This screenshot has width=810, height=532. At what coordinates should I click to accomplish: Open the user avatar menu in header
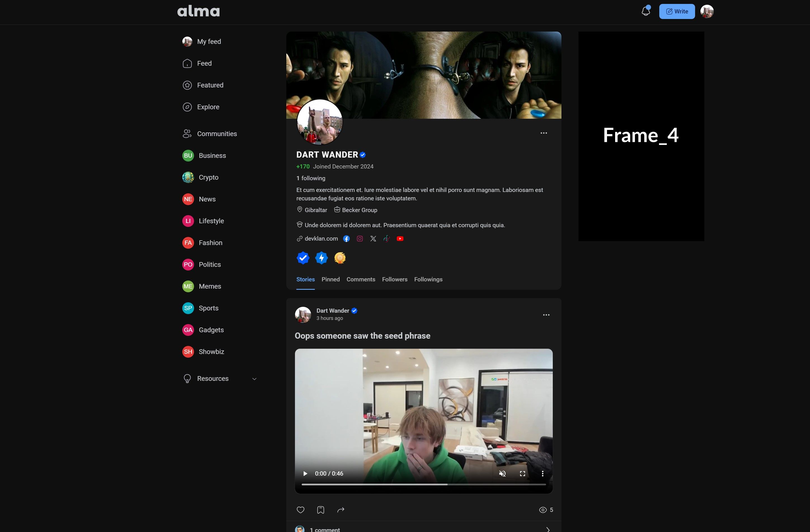pyautogui.click(x=707, y=11)
